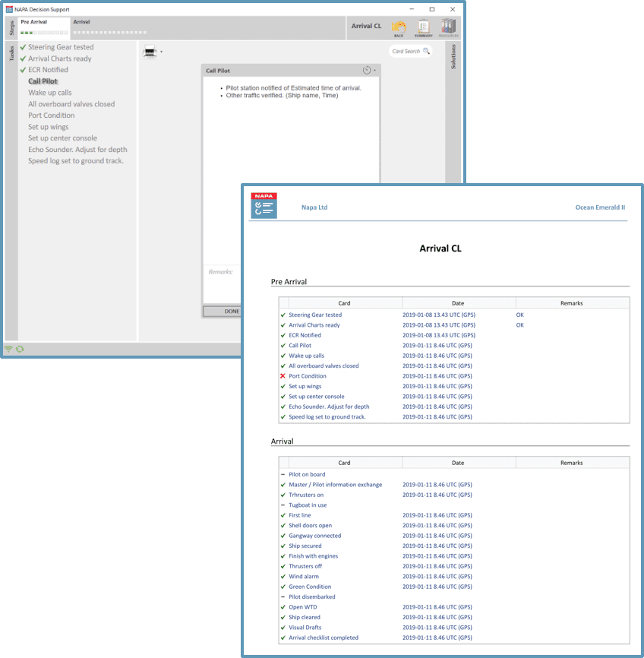644x658 pixels.
Task: Open the Resources binders icon
Action: [448, 27]
